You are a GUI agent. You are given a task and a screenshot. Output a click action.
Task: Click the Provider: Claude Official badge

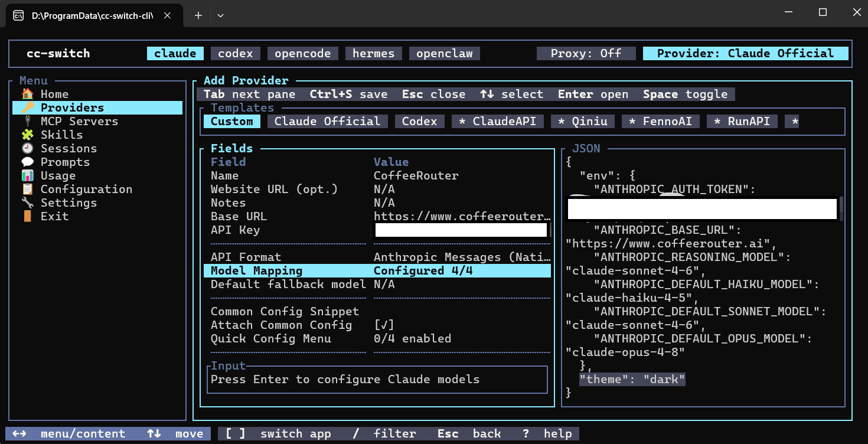pyautogui.click(x=746, y=53)
